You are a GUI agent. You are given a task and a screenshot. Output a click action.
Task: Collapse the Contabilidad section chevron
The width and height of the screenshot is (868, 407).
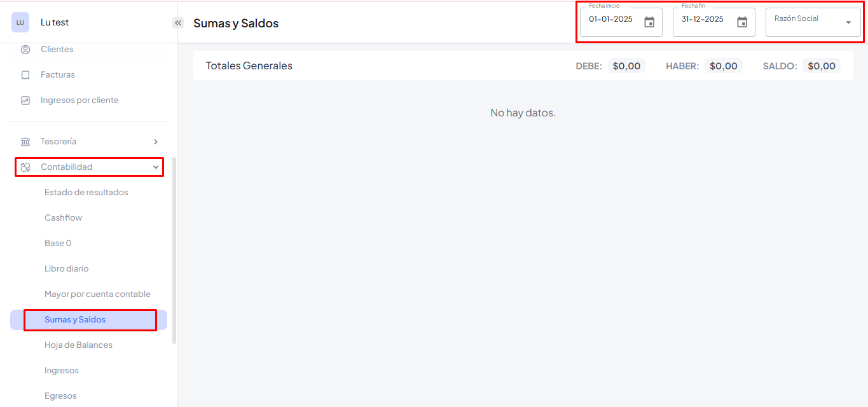tap(156, 167)
